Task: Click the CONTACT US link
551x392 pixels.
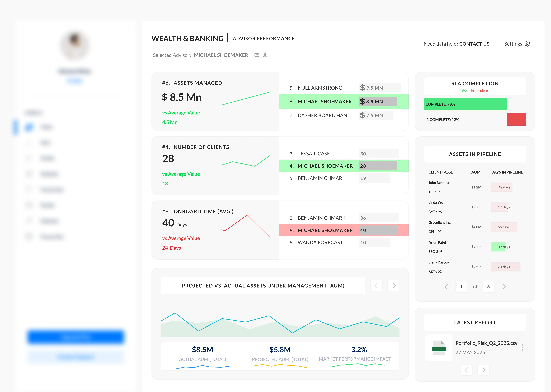Action: coord(474,44)
